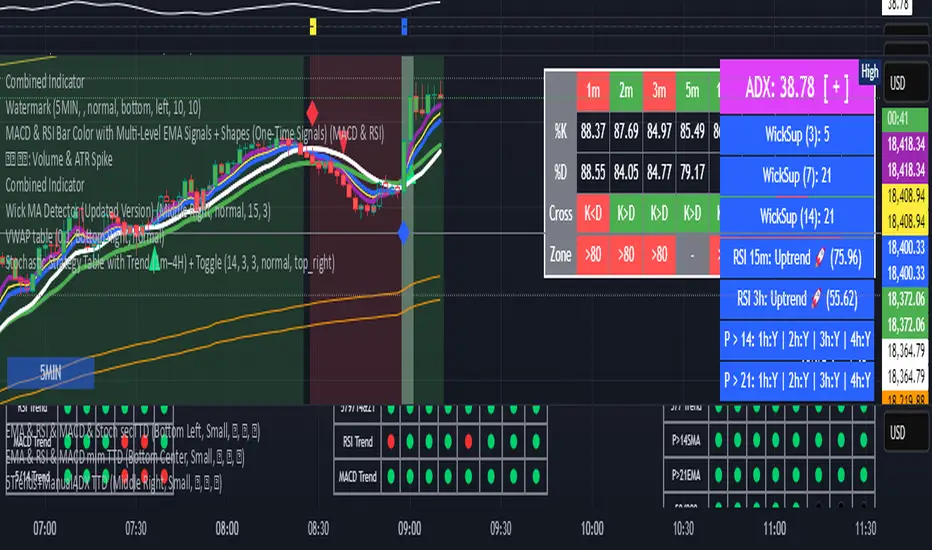Select the Watermark (5MIN) indicator legend
This screenshot has height=550, width=932.
(x=103, y=108)
